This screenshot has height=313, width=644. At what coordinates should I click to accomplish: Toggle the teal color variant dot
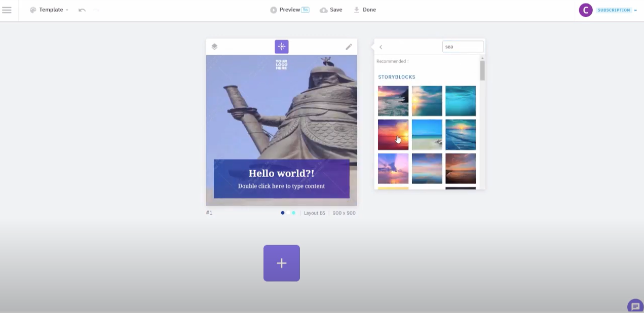tap(293, 213)
